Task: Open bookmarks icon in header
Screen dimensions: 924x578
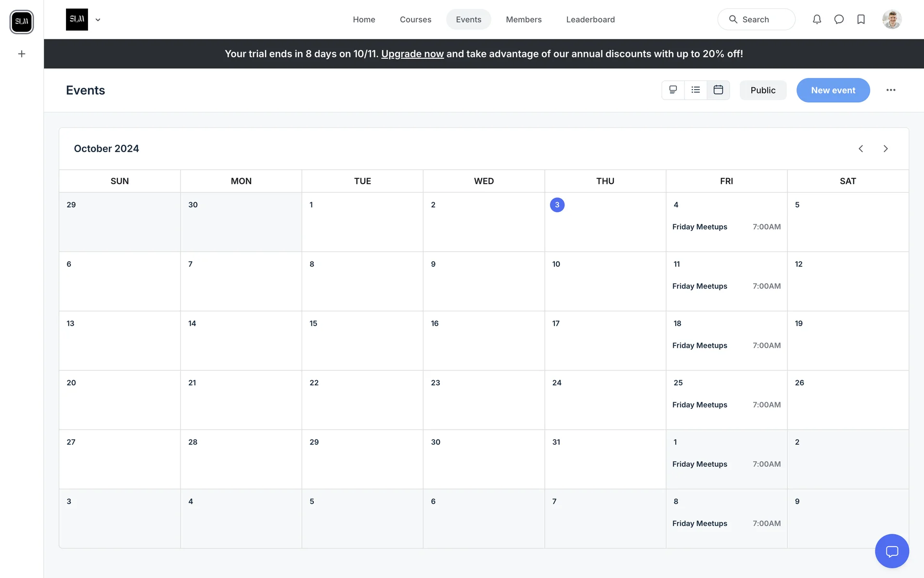Action: (861, 19)
